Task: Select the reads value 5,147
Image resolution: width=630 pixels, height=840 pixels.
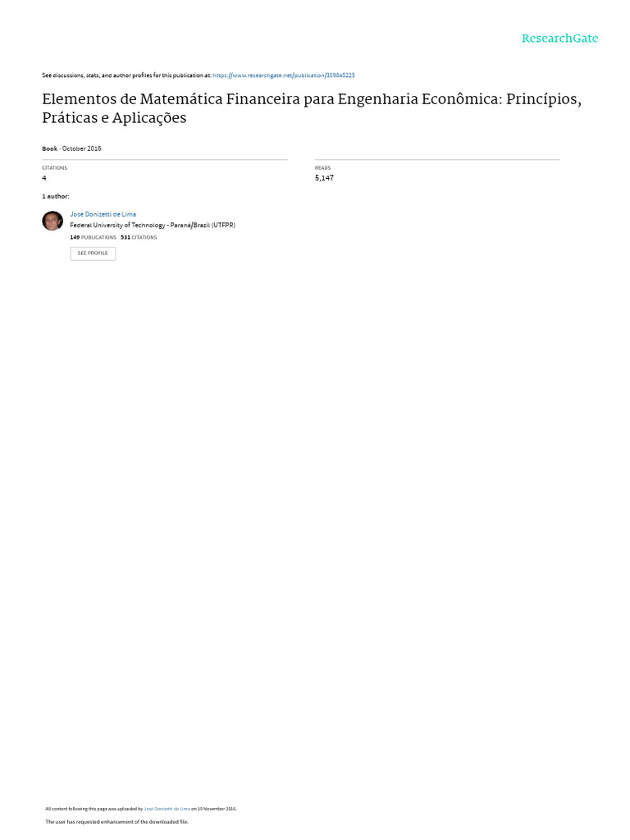Action: (x=324, y=178)
